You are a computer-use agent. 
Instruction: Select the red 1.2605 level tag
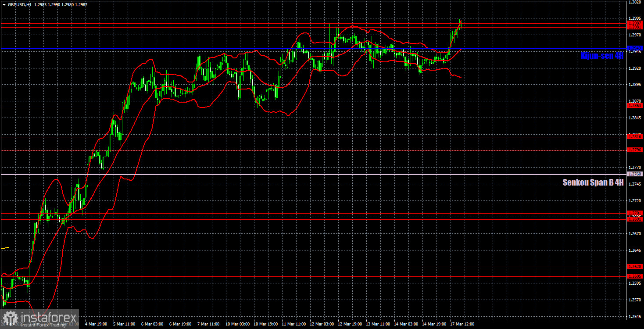pyautogui.click(x=635, y=276)
